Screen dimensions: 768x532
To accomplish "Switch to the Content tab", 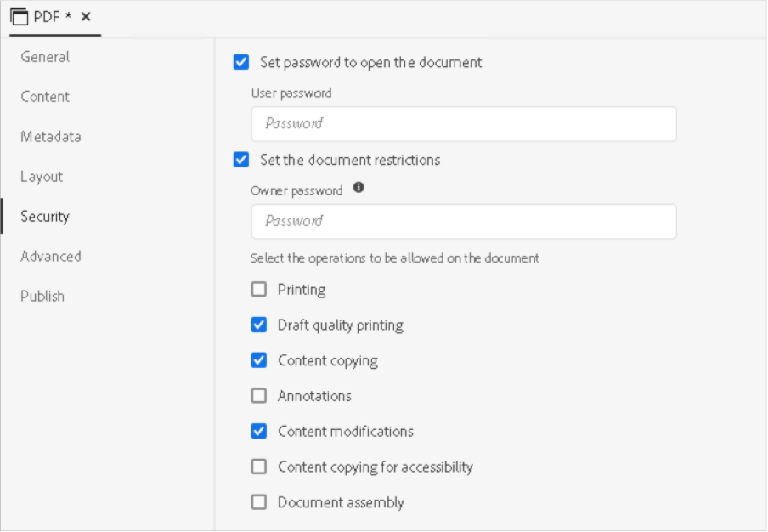I will (x=45, y=97).
